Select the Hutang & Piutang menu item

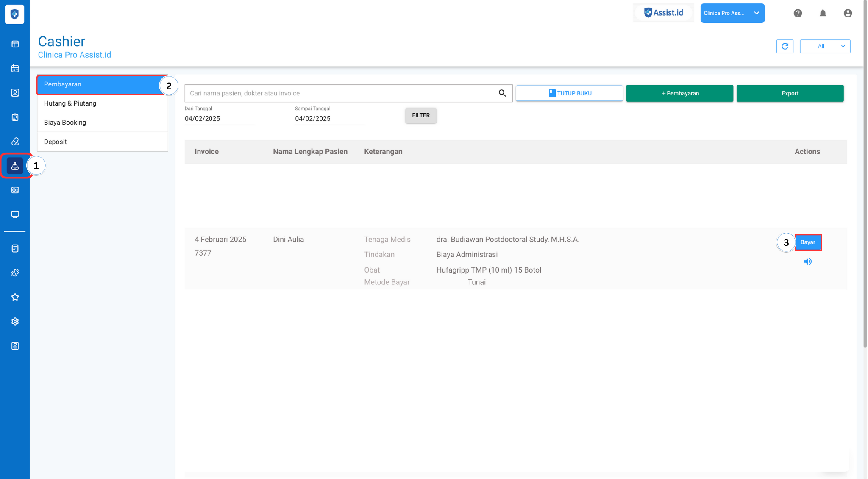[x=70, y=103]
